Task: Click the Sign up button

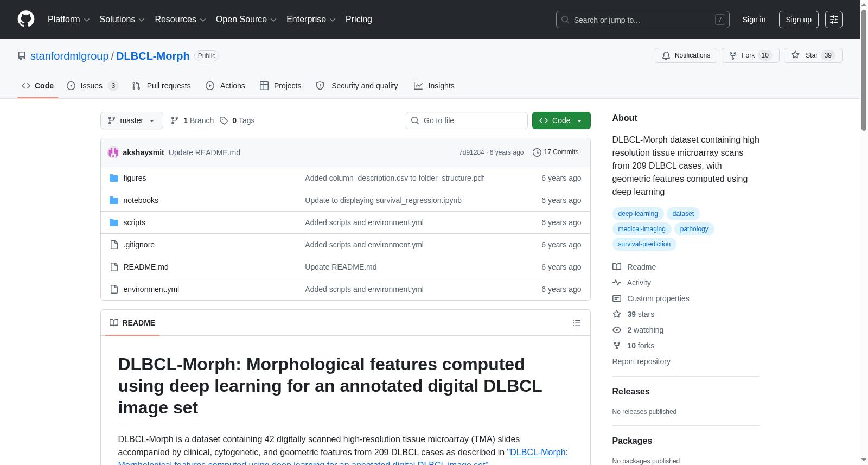Action: click(x=799, y=20)
